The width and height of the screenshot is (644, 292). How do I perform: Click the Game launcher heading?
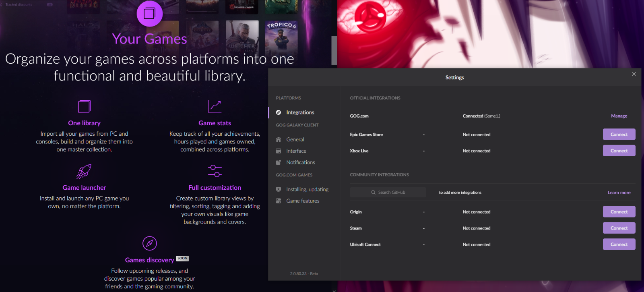tap(84, 188)
